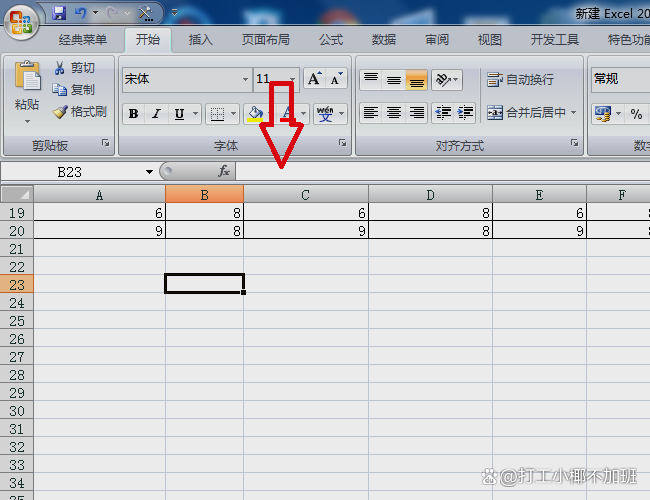Open the 对齐方式 dialog launcher

(575, 143)
